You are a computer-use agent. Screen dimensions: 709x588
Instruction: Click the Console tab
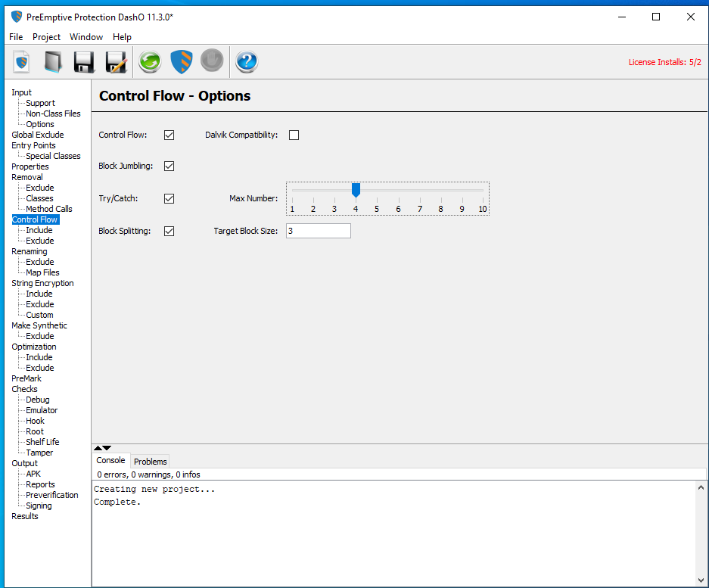point(110,460)
